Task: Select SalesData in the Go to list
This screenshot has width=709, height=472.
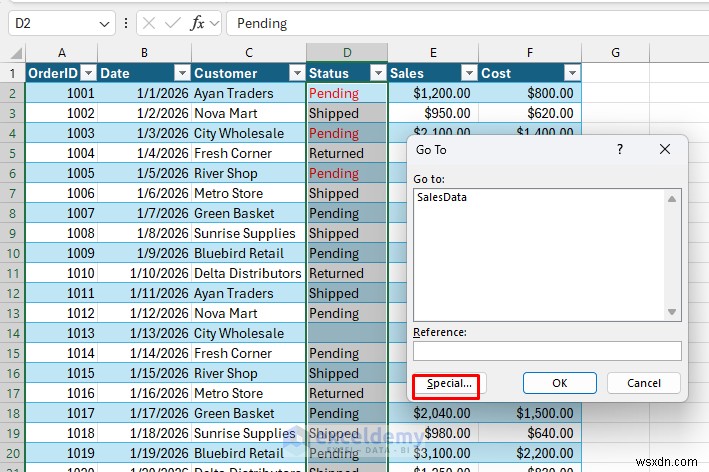Action: [442, 197]
